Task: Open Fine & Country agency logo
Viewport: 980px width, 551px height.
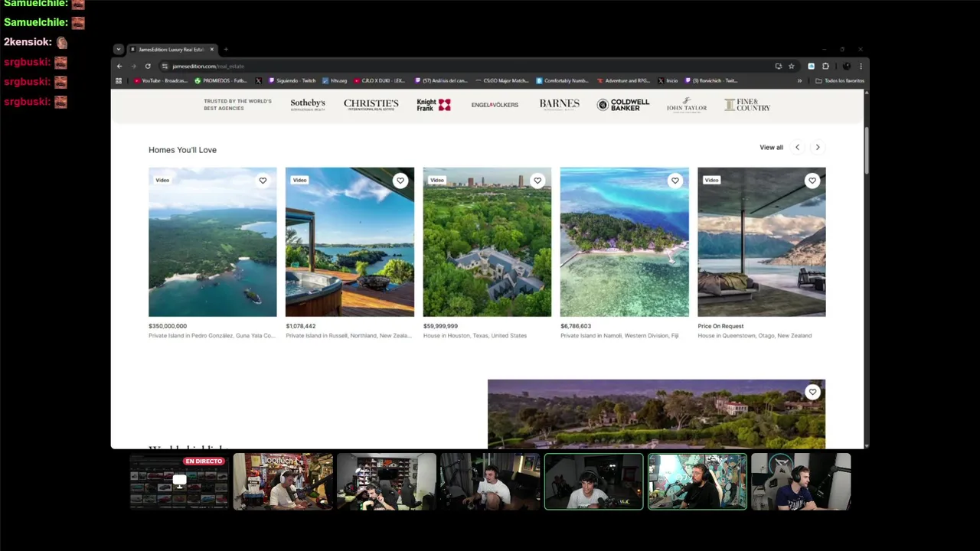Action: 747,105
